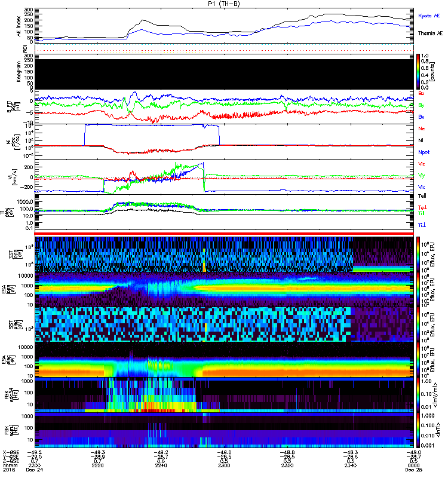Click the 2340 time tick label
This screenshot has height=478, width=448.
[x=351, y=465]
